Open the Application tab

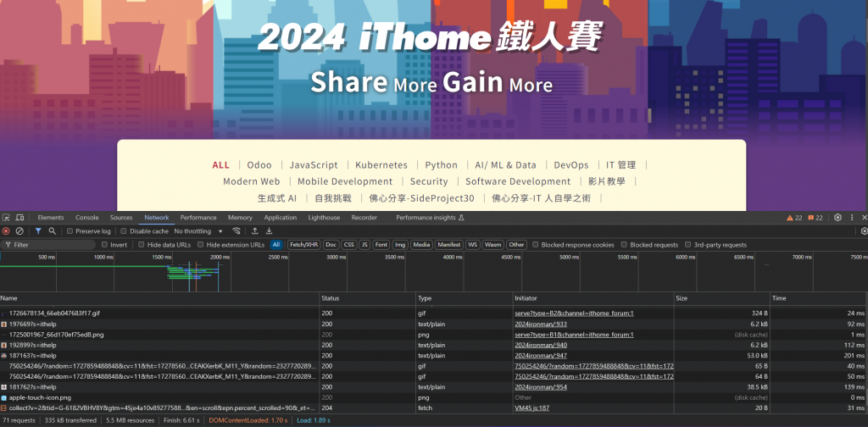coord(280,218)
